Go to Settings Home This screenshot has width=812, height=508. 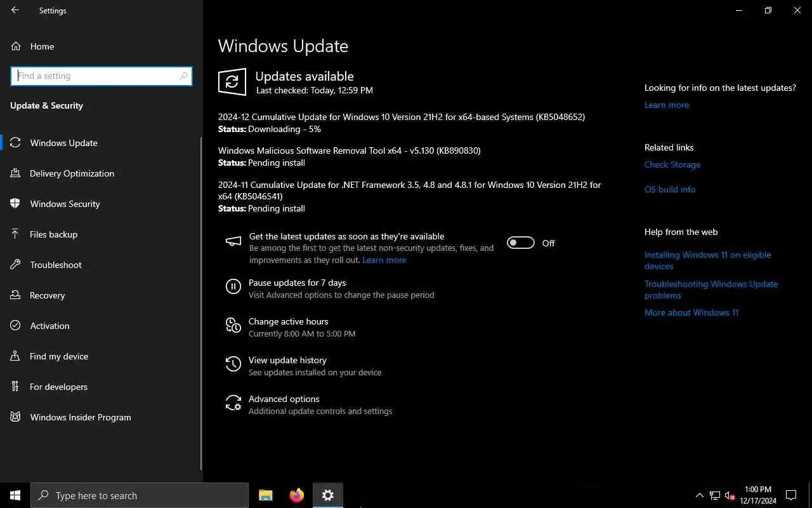click(x=100, y=46)
